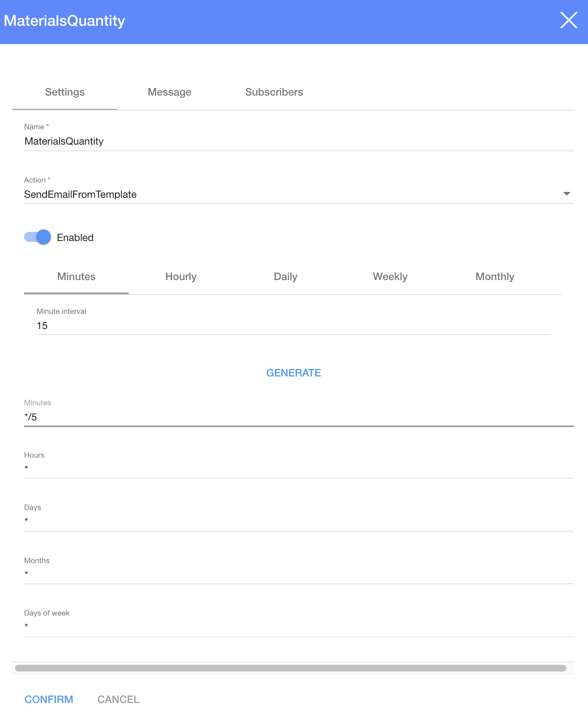Screen dimensions: 588x718
Task: Click the horizontal scrollbar at bottom
Action: pyautogui.click(x=291, y=668)
